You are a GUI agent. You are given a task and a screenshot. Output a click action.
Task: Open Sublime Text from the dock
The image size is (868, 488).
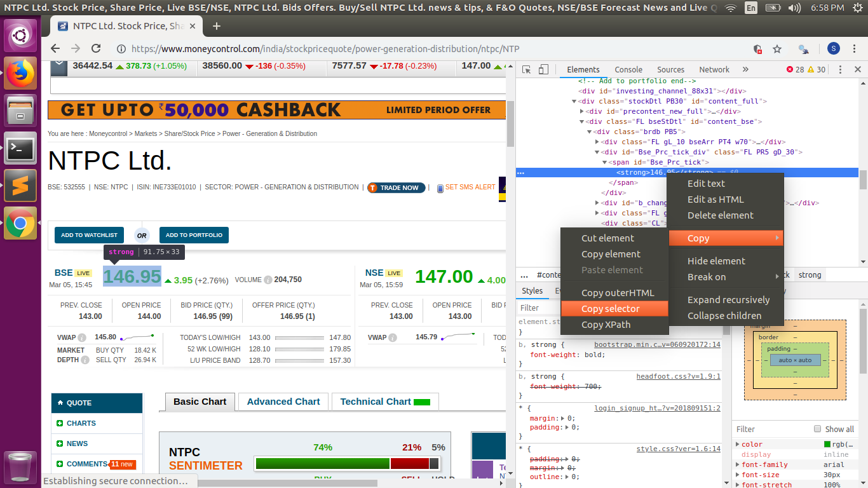tap(20, 186)
